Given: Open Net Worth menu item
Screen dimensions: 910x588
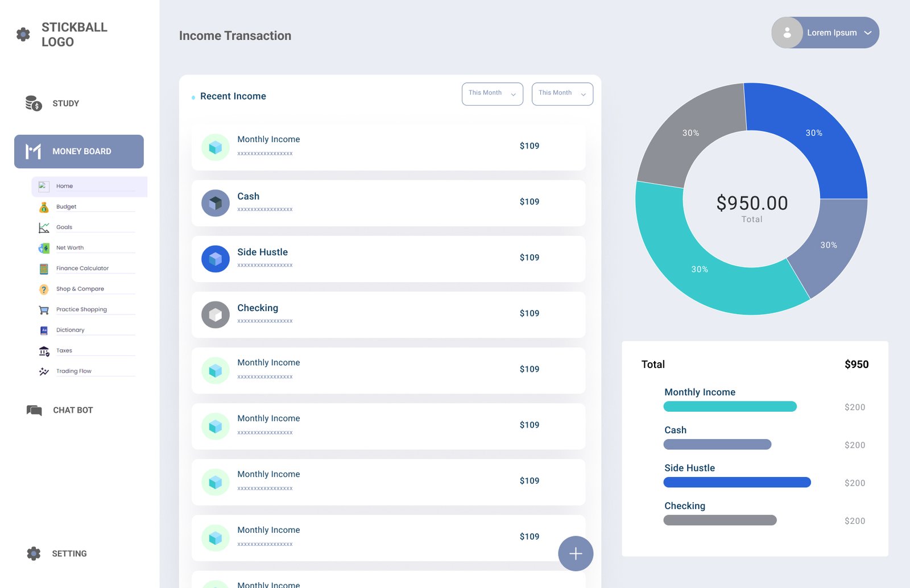Looking at the screenshot, I should click(x=70, y=248).
